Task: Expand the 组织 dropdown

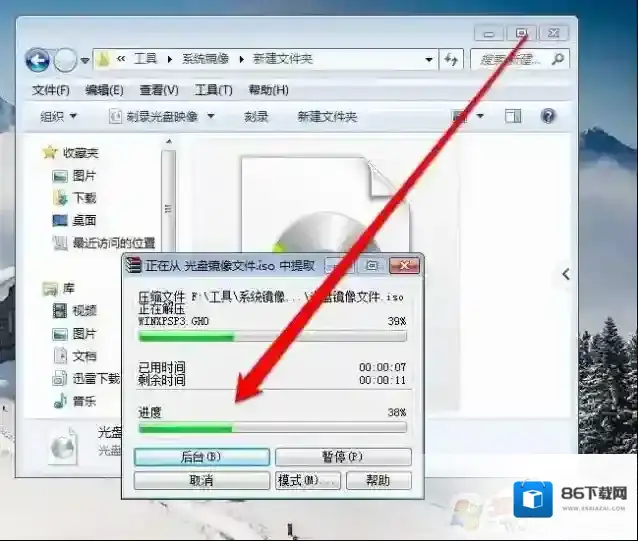Action: pyautogui.click(x=58, y=117)
